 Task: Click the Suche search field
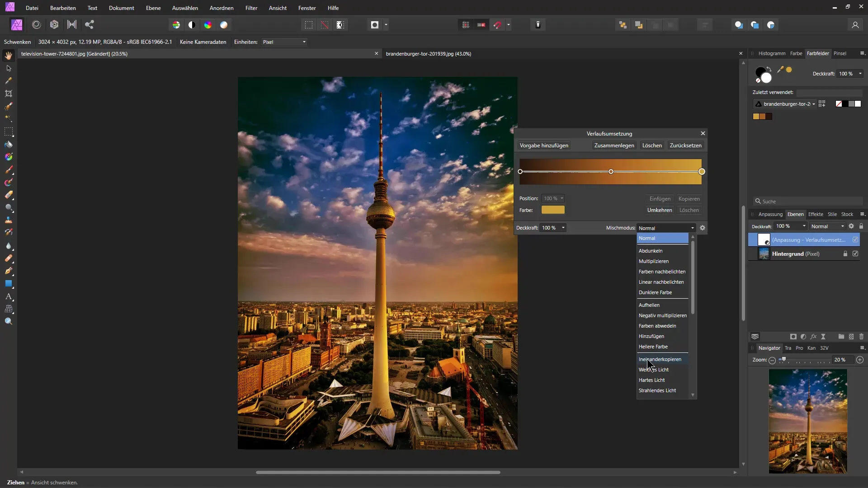808,202
